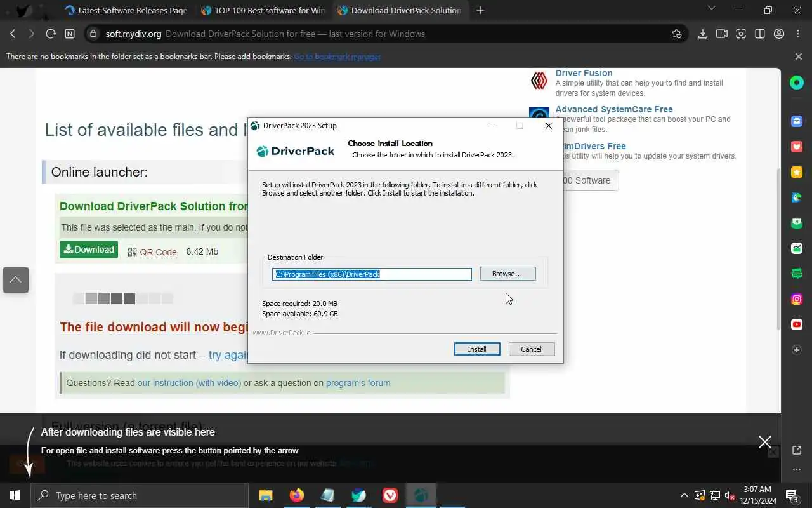Image resolution: width=812 pixels, height=508 pixels.
Task: Click the Go to bookmark manager link
Action: pyautogui.click(x=337, y=57)
